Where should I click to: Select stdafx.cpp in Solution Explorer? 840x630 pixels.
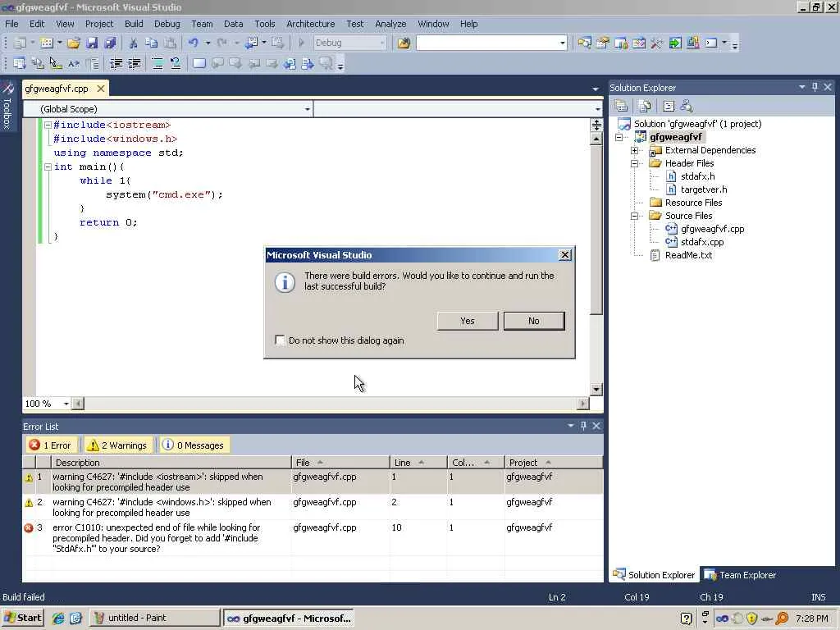[702, 242]
